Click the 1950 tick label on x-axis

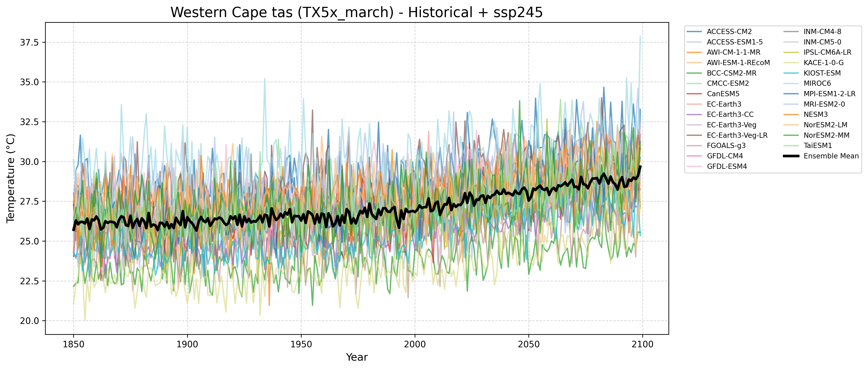[301, 344]
